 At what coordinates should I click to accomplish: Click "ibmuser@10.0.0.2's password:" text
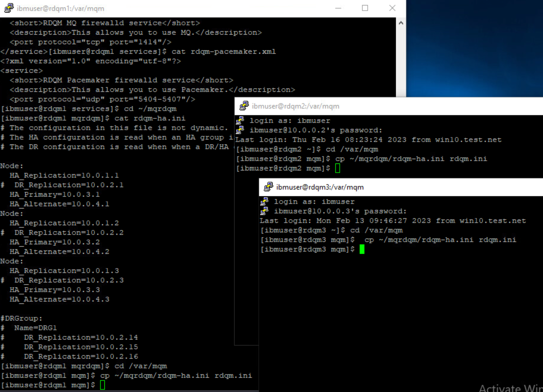pos(316,130)
